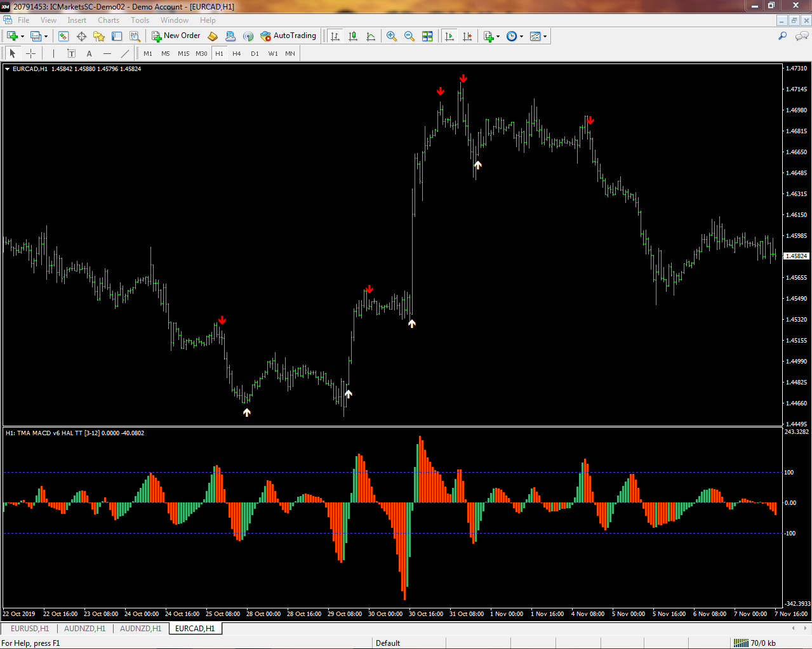Image resolution: width=812 pixels, height=649 pixels.
Task: Switch chart to Bar Chart mode
Action: pos(335,36)
